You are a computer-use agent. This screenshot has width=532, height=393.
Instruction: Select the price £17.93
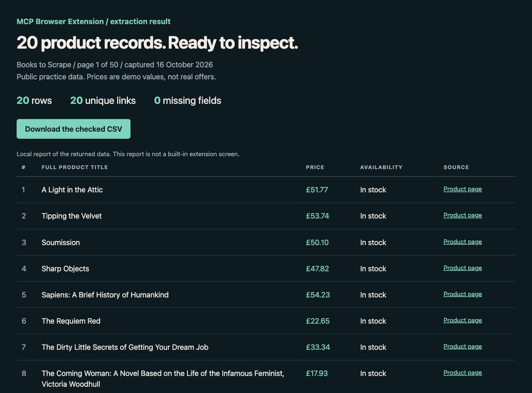(x=317, y=373)
